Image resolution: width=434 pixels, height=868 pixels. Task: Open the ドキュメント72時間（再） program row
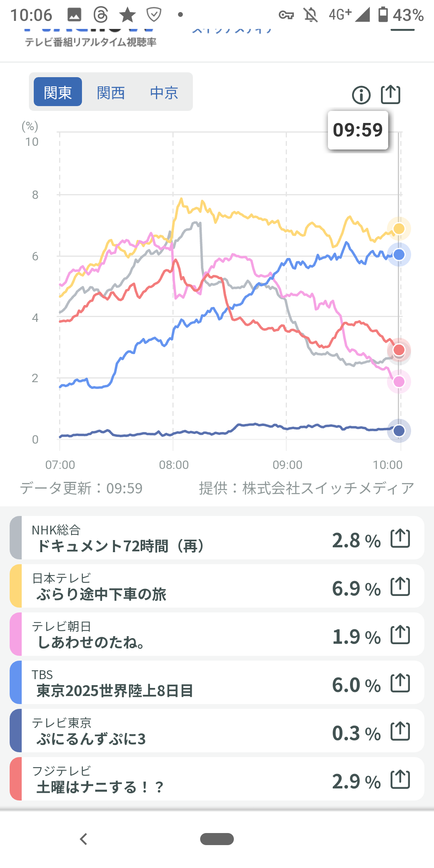click(x=161, y=538)
